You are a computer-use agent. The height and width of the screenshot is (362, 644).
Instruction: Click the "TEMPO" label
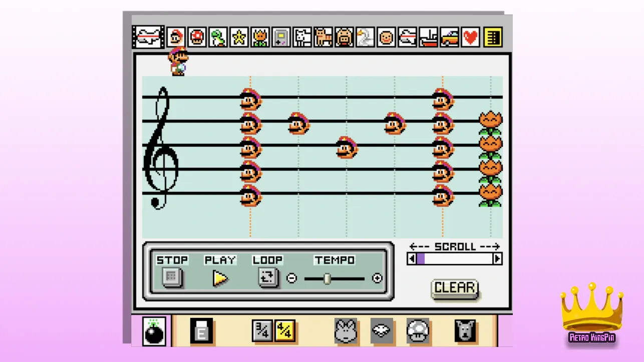click(335, 260)
